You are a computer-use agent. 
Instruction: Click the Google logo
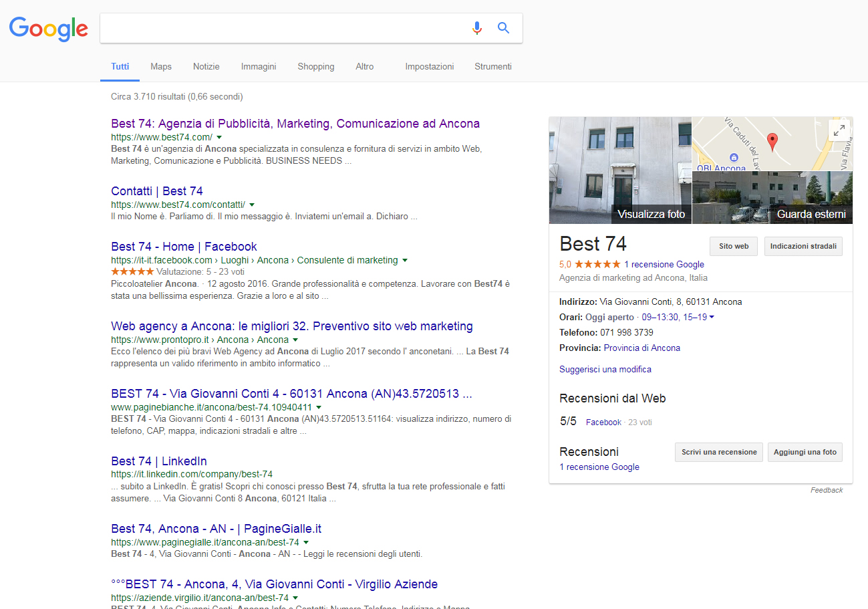coord(49,28)
